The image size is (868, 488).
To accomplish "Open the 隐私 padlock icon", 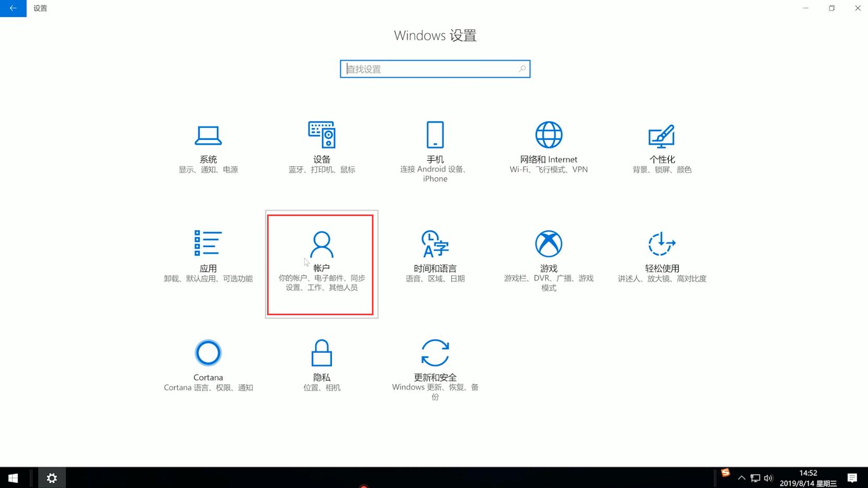I will pos(321,353).
